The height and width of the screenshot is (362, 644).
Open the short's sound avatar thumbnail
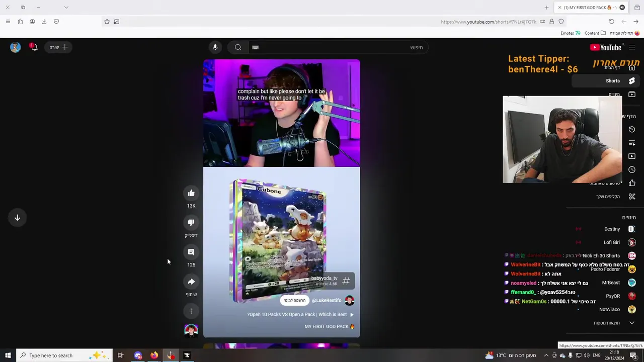[x=191, y=330]
